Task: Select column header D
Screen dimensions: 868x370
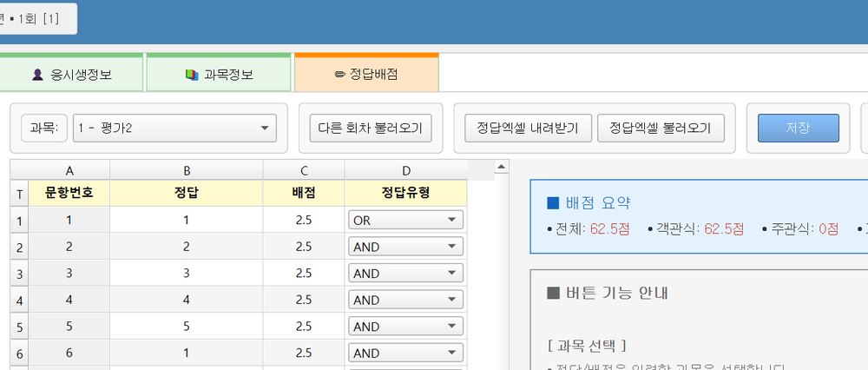Action: pyautogui.click(x=406, y=170)
